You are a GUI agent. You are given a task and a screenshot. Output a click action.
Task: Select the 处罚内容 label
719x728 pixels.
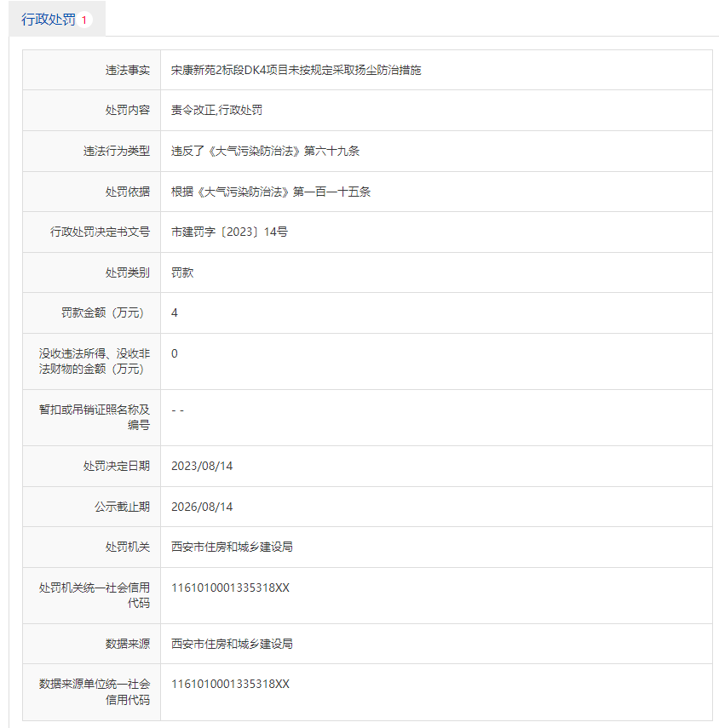[127, 110]
